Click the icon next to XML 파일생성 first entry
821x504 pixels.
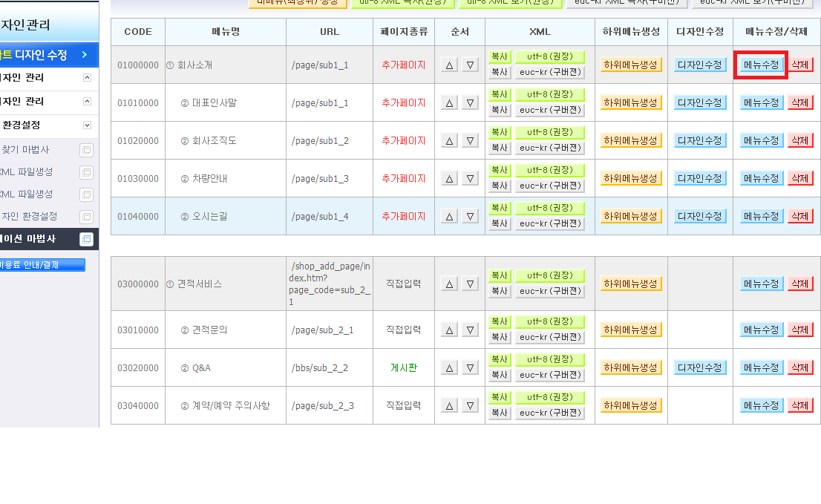[x=86, y=172]
